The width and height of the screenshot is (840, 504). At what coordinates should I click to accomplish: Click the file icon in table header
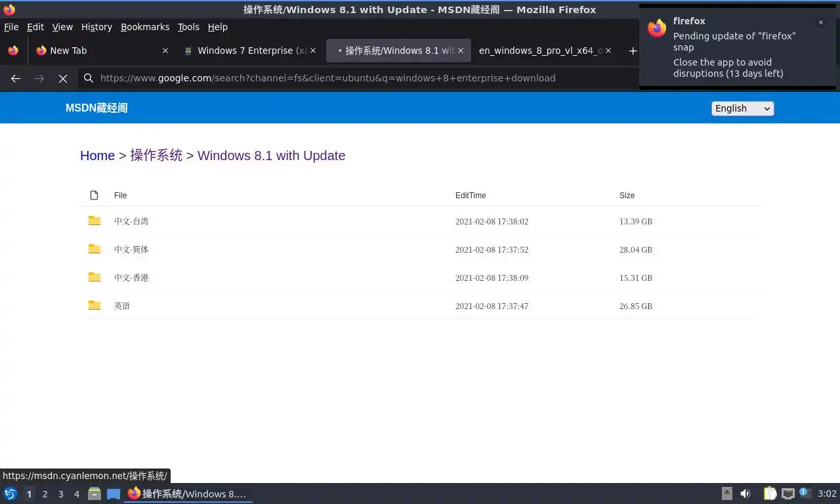(x=94, y=196)
